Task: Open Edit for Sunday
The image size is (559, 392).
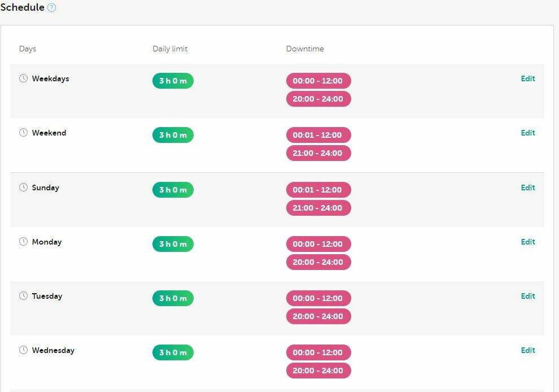Action: click(527, 188)
